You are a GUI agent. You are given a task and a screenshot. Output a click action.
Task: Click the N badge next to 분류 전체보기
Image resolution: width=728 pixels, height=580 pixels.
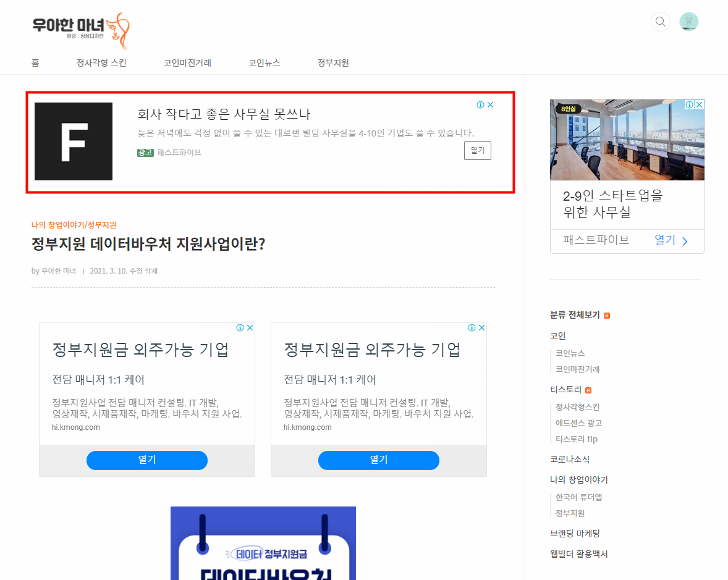pos(607,316)
